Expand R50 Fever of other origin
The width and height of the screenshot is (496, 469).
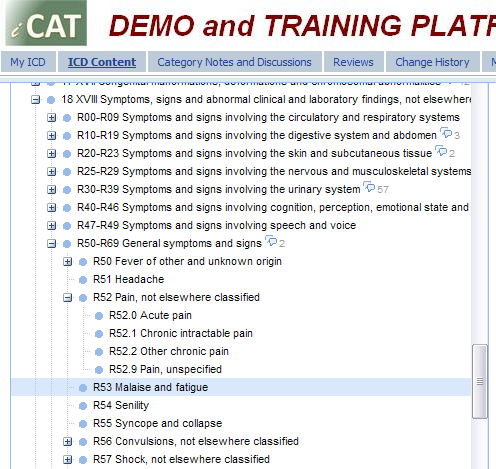pyautogui.click(x=67, y=262)
